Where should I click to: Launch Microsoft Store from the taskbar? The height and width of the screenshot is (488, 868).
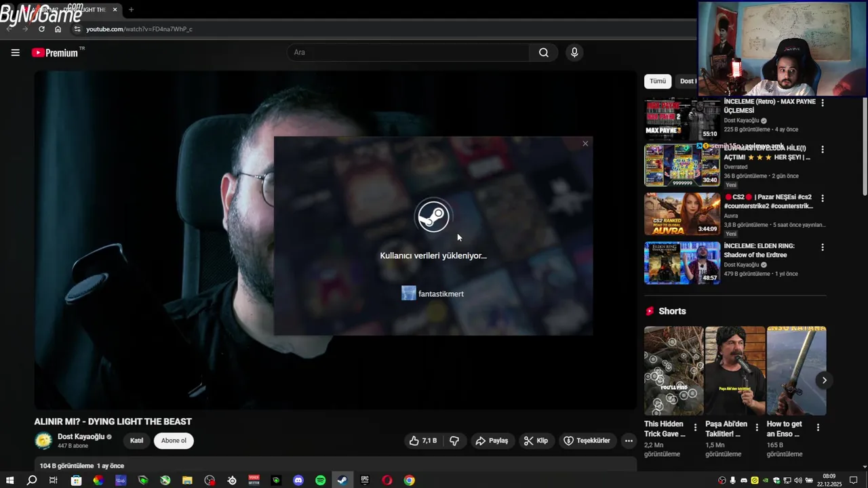pyautogui.click(x=76, y=481)
